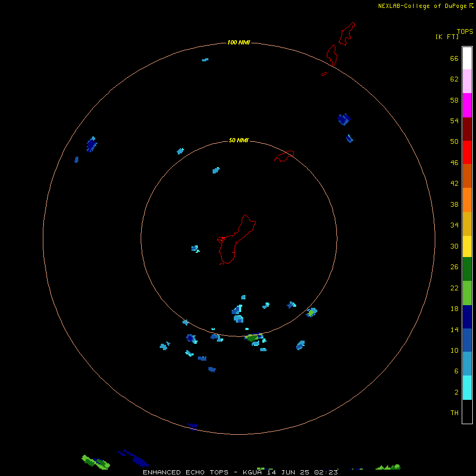
Task: Select the yellow legend swatch
Action: click(x=467, y=246)
